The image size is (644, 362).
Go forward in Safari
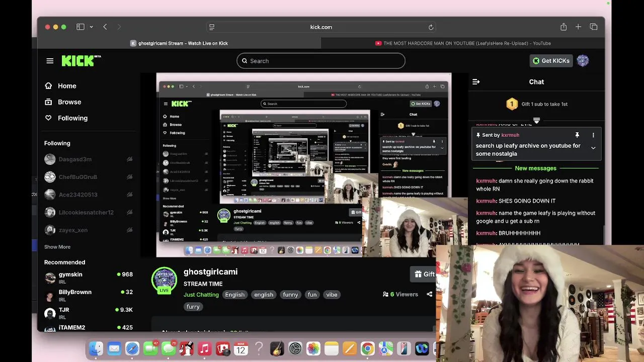(119, 27)
